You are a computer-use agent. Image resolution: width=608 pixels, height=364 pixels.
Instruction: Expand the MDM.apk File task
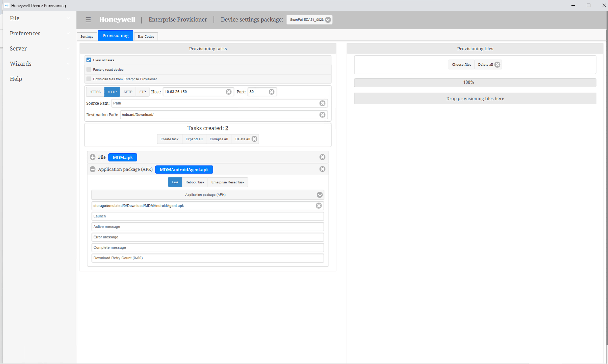[x=93, y=157]
